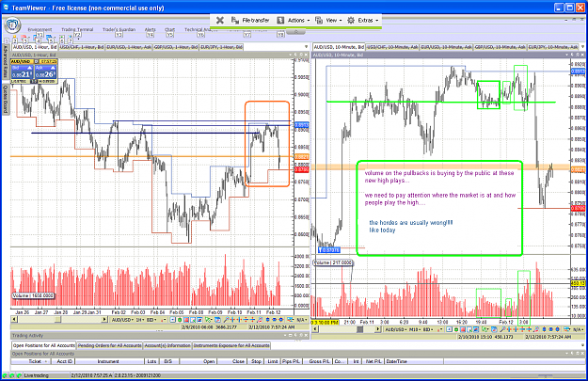
Task: Open the Advanced Rates side tab
Action: pyautogui.click(x=6, y=62)
